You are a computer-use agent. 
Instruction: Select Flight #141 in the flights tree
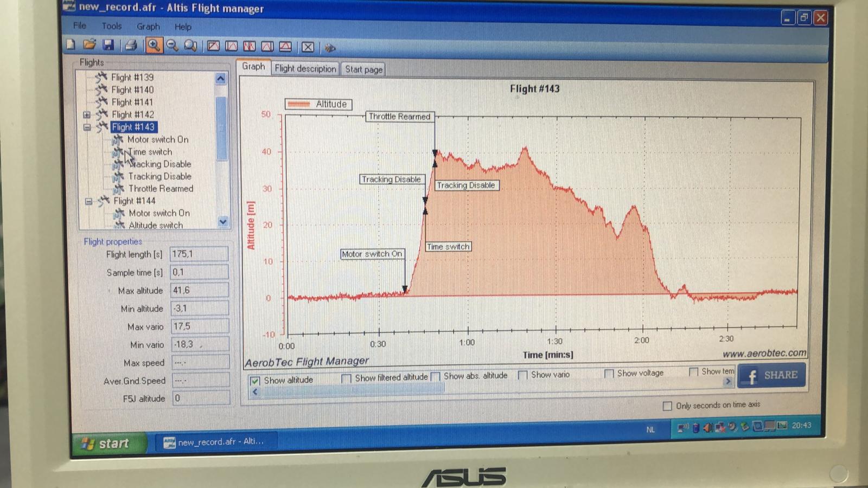tap(132, 102)
